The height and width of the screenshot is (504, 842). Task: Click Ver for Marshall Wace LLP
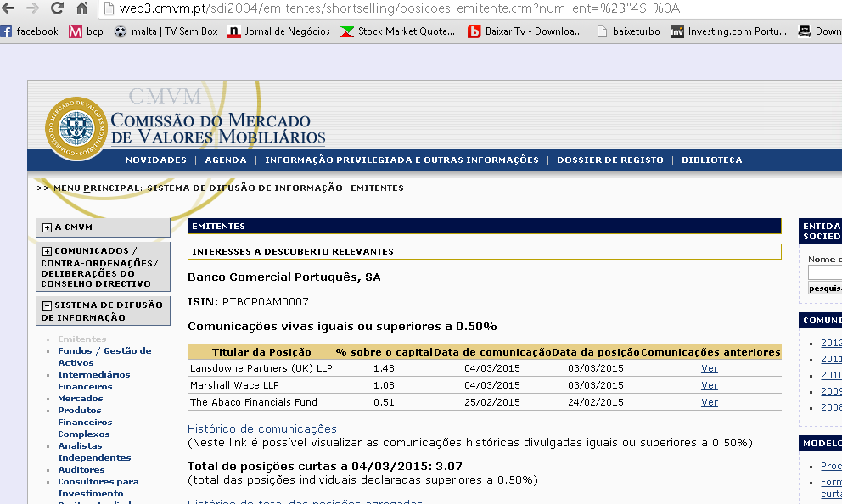point(710,385)
